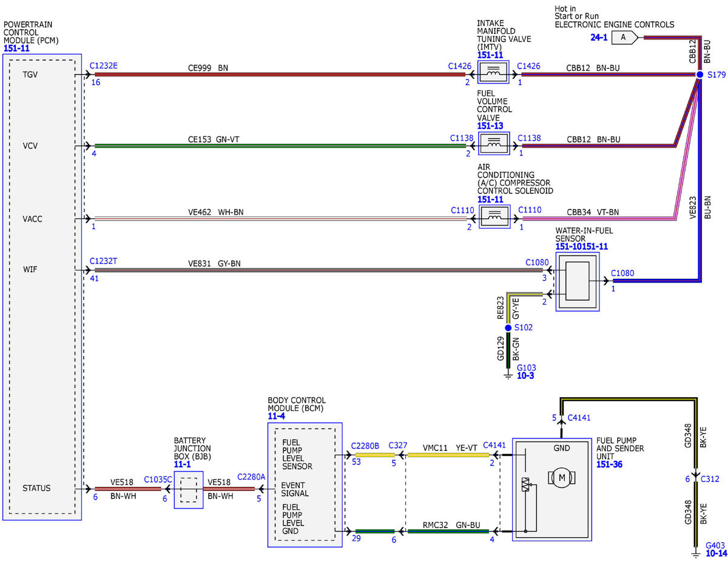This screenshot has width=728, height=562.
Task: Click the C2280B connector label
Action: coord(365,446)
